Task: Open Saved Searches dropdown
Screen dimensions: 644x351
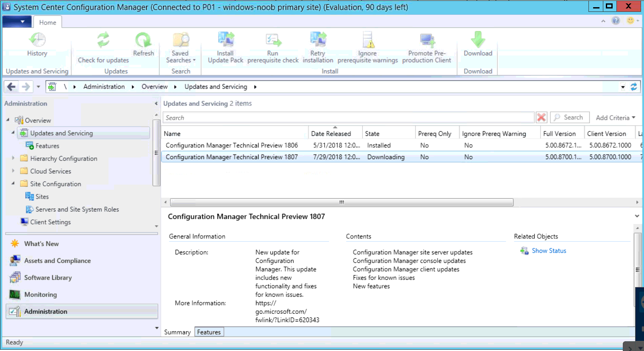Action: 181,47
